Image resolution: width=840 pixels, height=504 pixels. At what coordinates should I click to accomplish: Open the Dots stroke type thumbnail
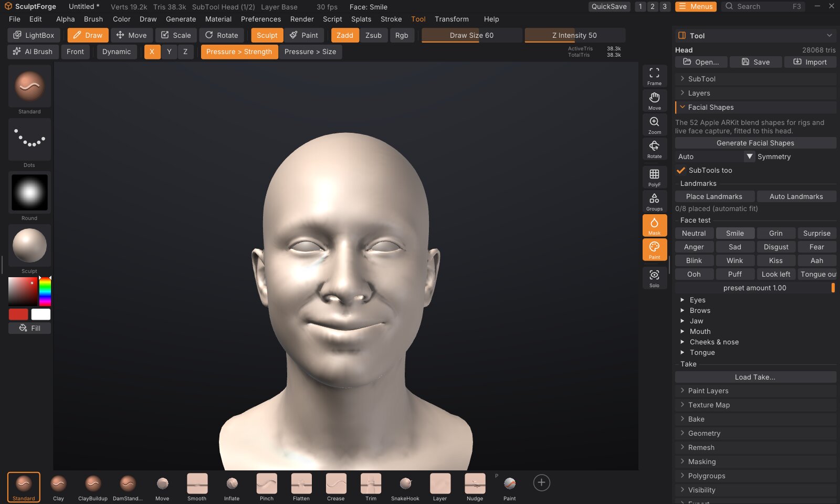click(x=29, y=139)
